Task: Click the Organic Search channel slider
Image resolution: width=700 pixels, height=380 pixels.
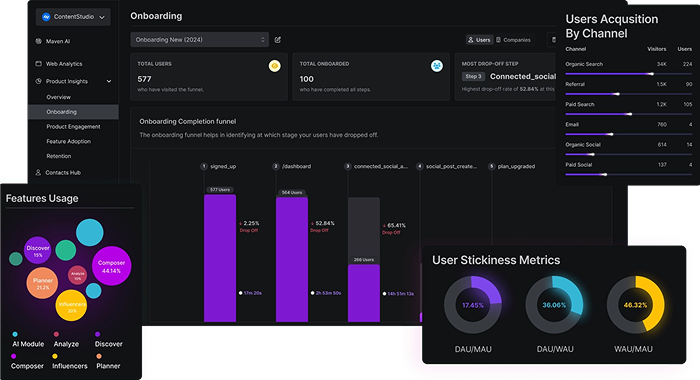Action: click(x=629, y=74)
